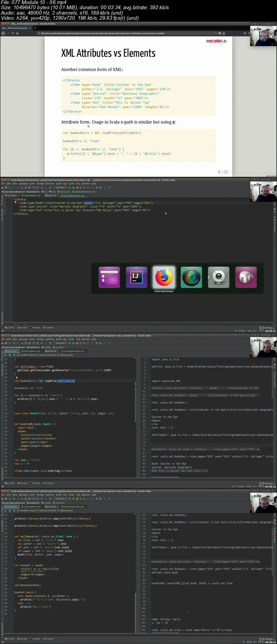Bookmark the page with Firefox star icon
This screenshot has height=644, width=277.
click(224, 33)
